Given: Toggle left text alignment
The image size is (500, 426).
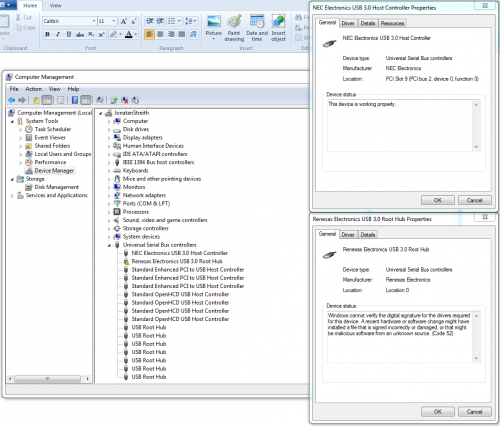Looking at the screenshot, I should click(149, 34).
